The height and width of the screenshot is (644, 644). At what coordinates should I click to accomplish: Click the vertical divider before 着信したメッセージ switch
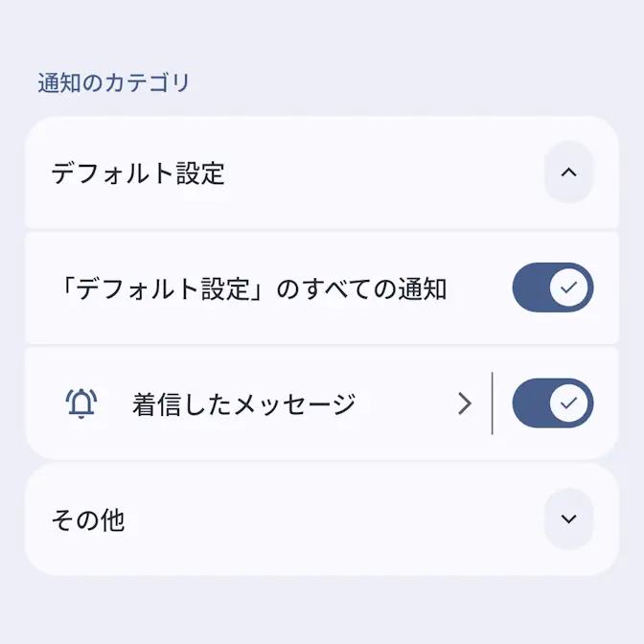[x=492, y=403]
